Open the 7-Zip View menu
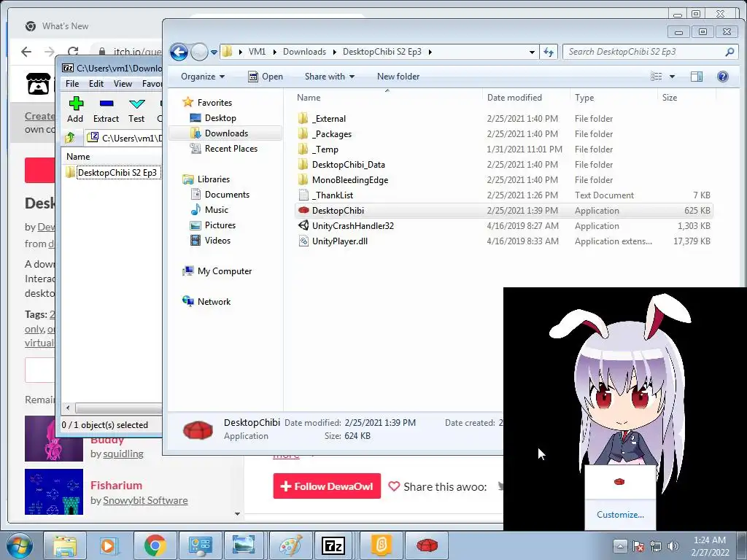The width and height of the screenshot is (747, 560). (x=123, y=84)
